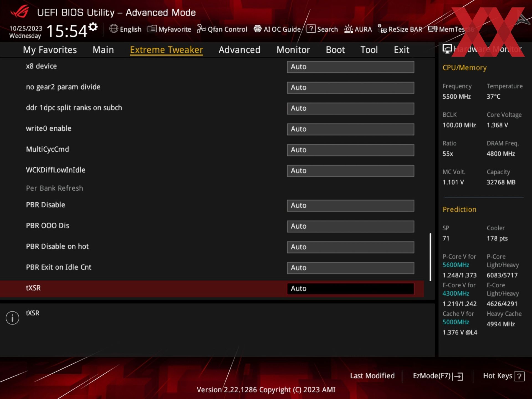Viewport: 532px width, 399px height.
Task: Open no gear2 param divide dropdown
Action: [351, 88]
